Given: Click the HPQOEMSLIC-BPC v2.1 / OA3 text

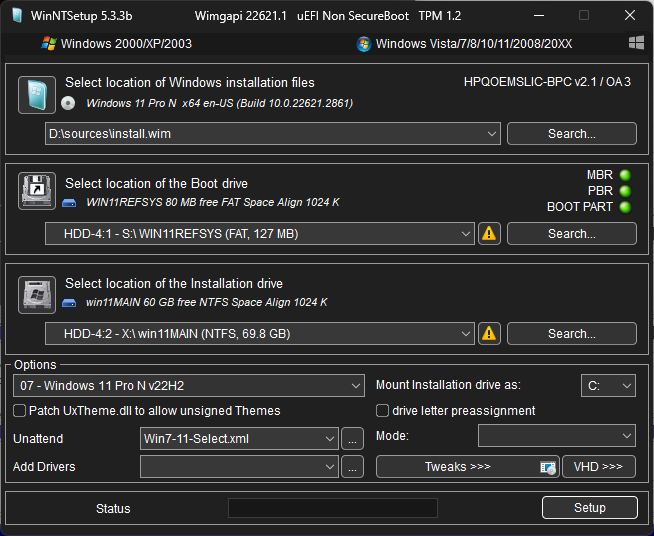Looking at the screenshot, I should pyautogui.click(x=547, y=82).
